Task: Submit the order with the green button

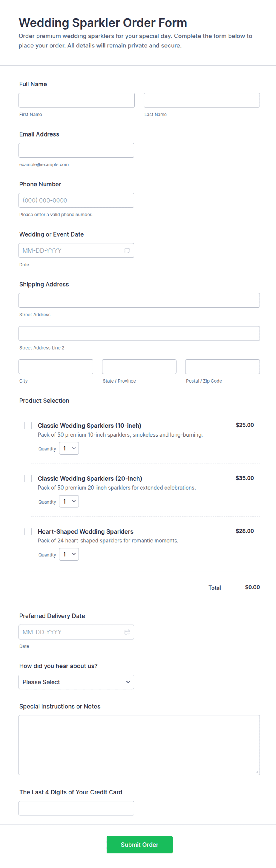Action: coord(139,845)
